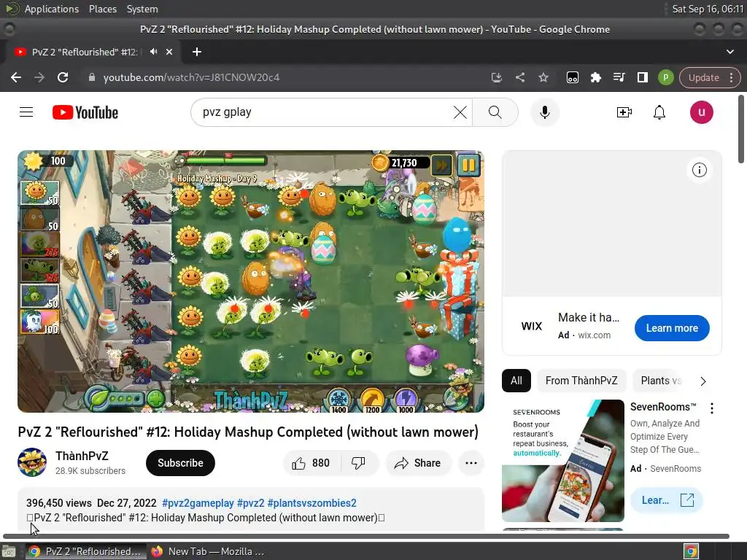Click the install app icon in the address bar
The width and height of the screenshot is (747, 560).
[x=496, y=77]
